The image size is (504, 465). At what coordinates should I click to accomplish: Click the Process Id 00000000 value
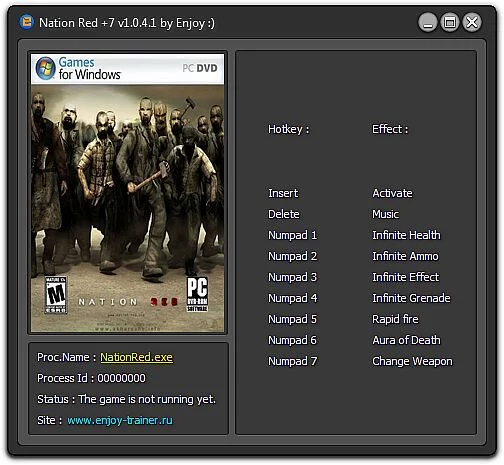coord(121,378)
